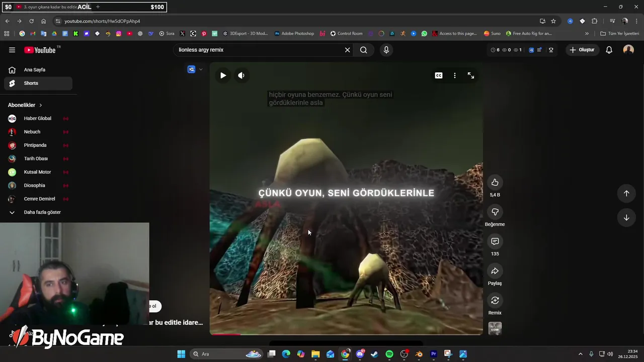Open a new browser tab

(98, 7)
